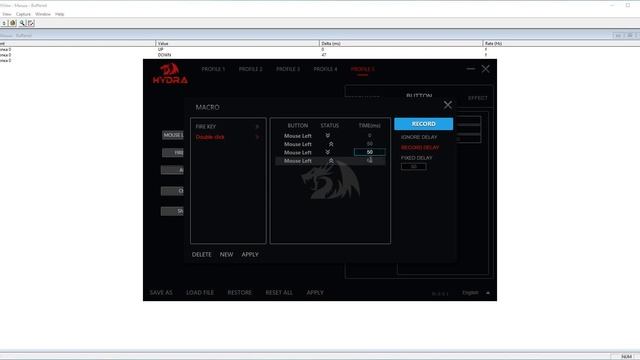Click the Hydra dragon logo

[x=170, y=73]
